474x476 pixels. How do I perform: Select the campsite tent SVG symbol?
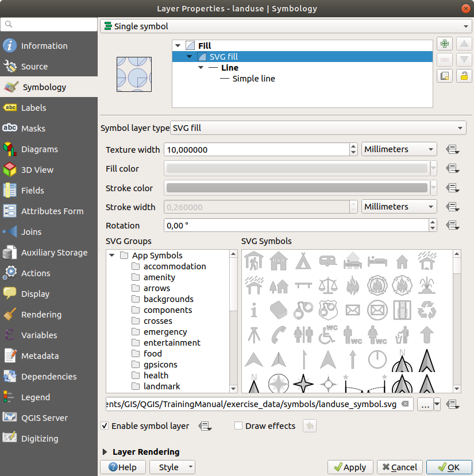303,262
